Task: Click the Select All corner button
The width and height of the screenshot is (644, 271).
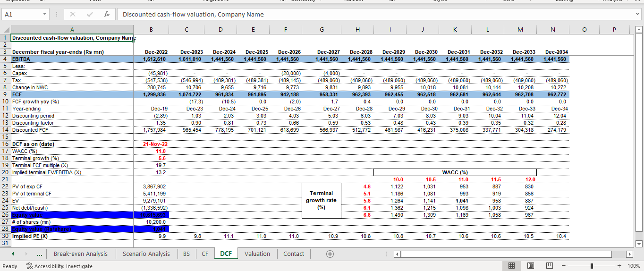Action: [5, 30]
